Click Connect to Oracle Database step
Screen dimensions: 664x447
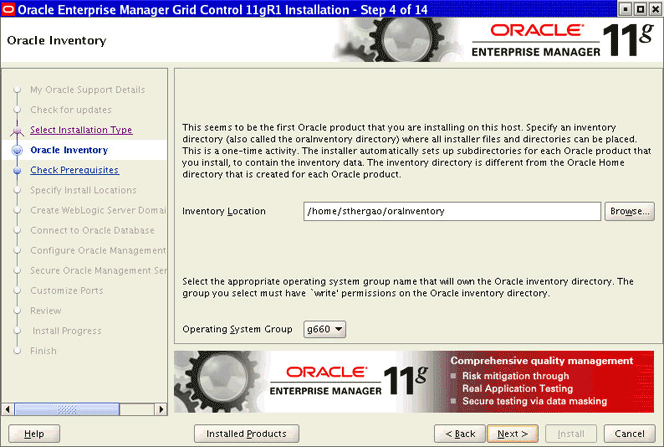click(92, 230)
